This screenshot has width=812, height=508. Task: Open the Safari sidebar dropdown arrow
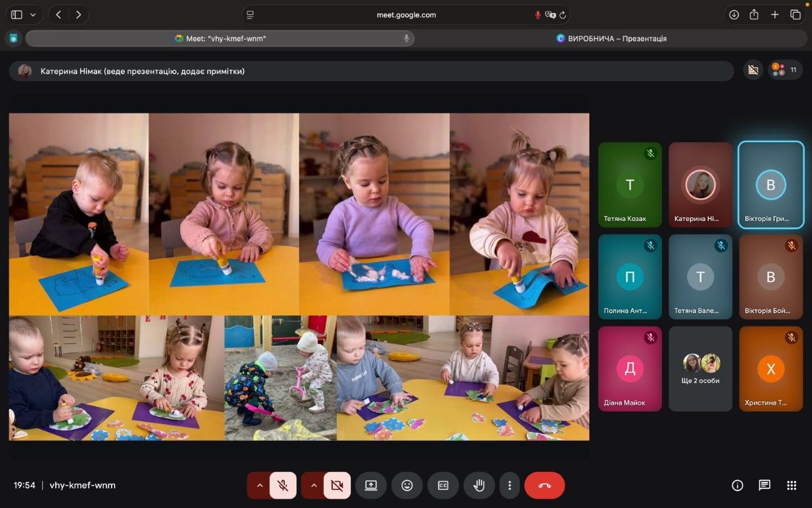(x=33, y=15)
